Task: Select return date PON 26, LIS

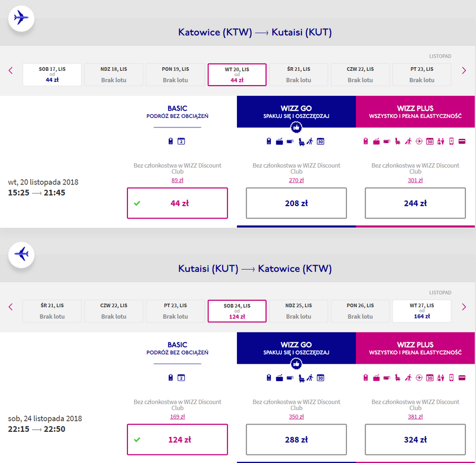Action: tap(360, 311)
